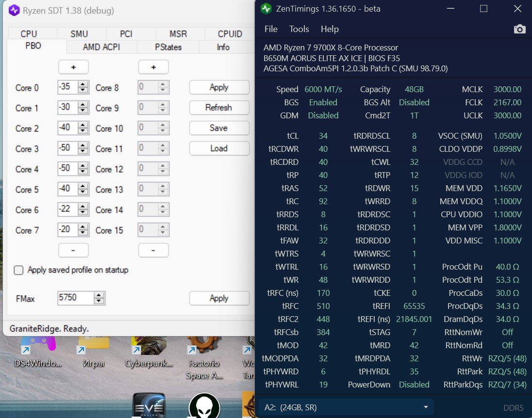Click the Load button
The image size is (532, 418).
pos(219,148)
